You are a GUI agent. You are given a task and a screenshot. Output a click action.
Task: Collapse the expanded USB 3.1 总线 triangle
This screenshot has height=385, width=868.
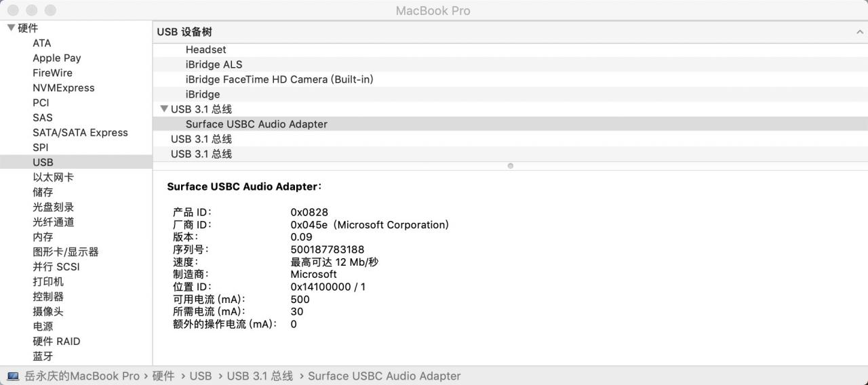click(163, 109)
